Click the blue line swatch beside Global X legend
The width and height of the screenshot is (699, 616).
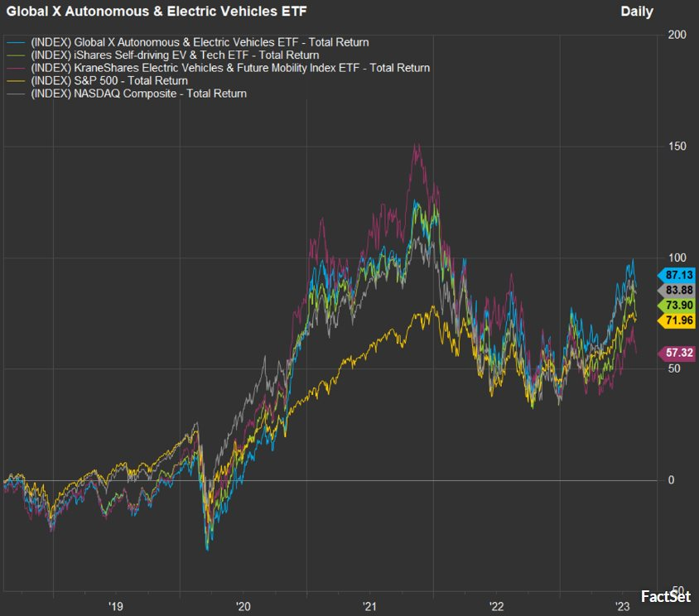[17, 41]
